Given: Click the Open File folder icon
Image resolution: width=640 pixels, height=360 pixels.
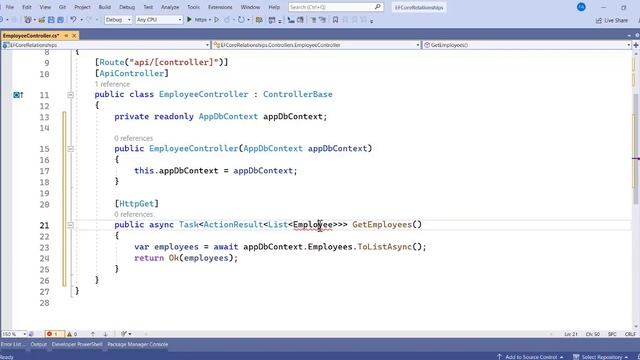Looking at the screenshot, I should tap(42, 20).
